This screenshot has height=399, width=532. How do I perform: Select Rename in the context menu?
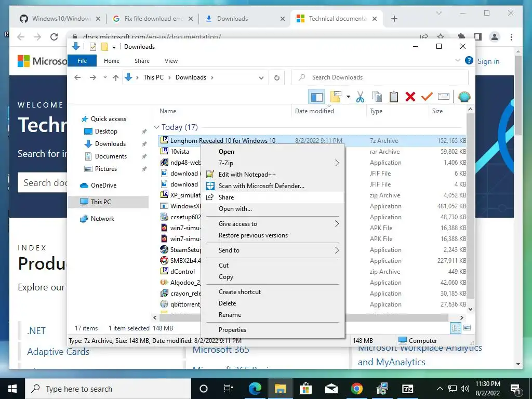273,315
